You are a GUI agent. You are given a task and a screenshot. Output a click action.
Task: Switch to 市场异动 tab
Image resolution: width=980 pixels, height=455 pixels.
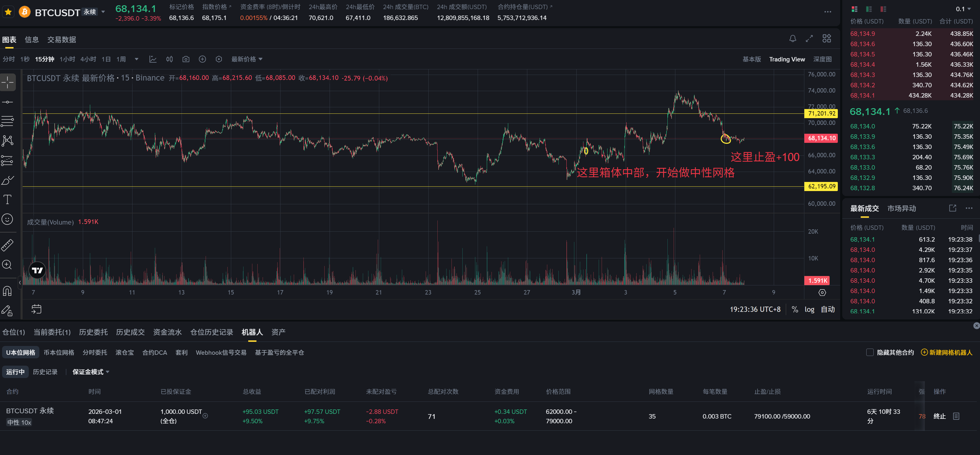901,208
